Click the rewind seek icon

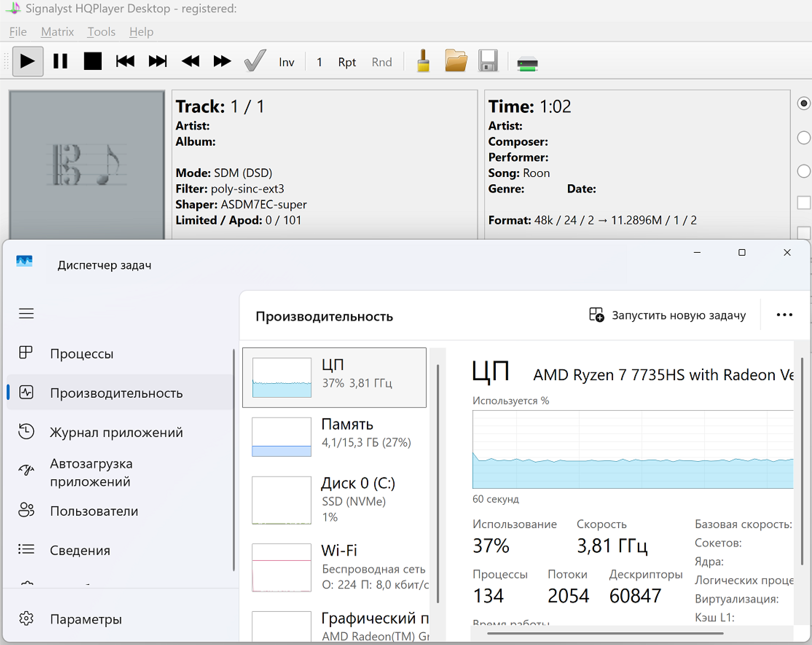(191, 62)
